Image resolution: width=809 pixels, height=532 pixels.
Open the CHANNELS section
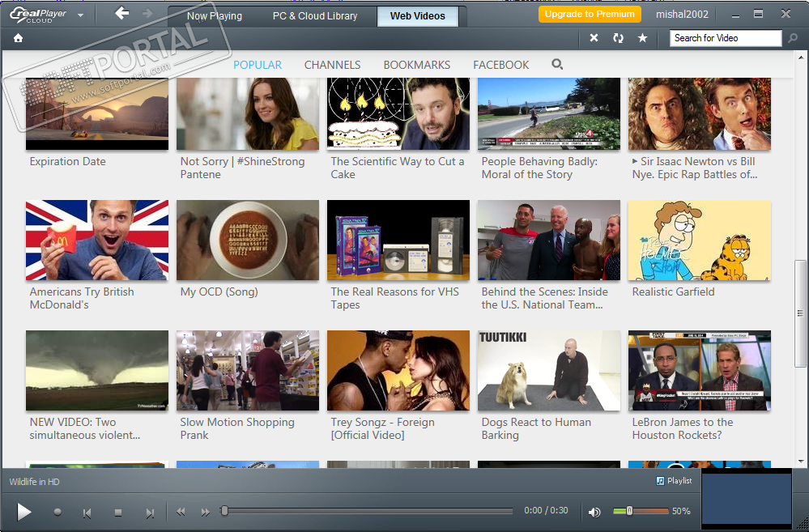click(332, 65)
